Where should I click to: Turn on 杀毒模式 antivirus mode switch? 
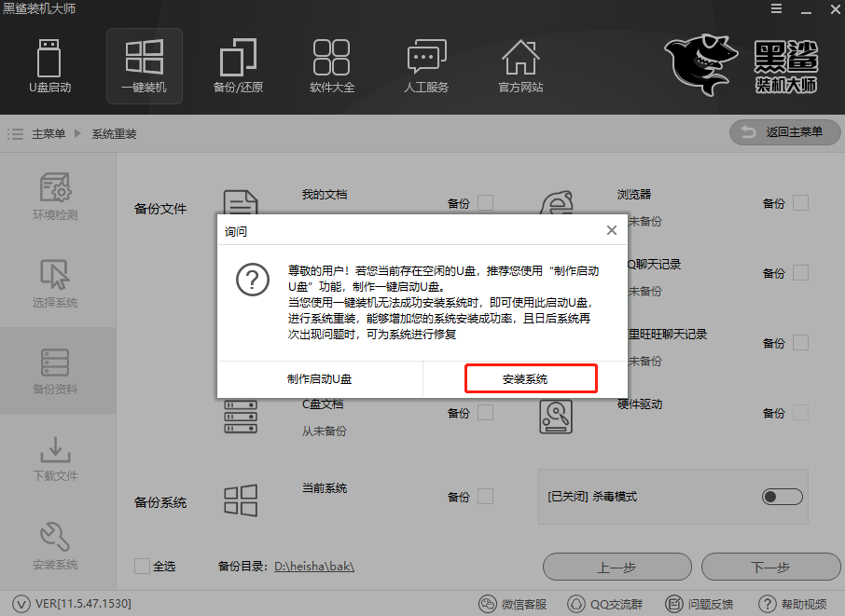pyautogui.click(x=782, y=497)
